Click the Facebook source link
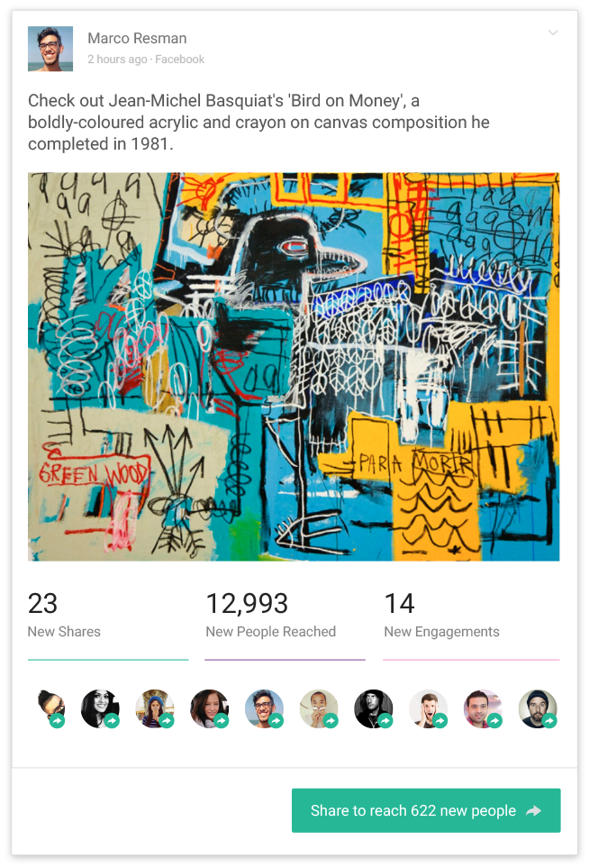Screen dimensions: 589x868 pyautogui.click(x=180, y=59)
